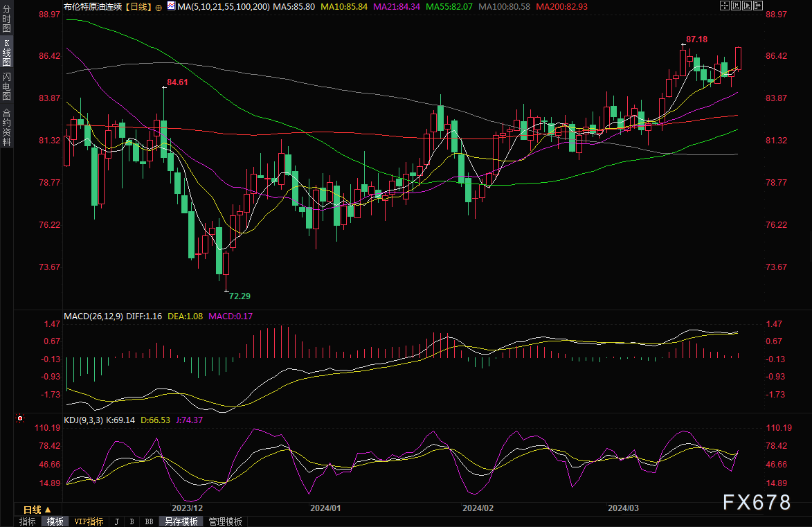This screenshot has width=812, height=527.
Task: Switch to the 分时图 side tab
Action: (6, 20)
